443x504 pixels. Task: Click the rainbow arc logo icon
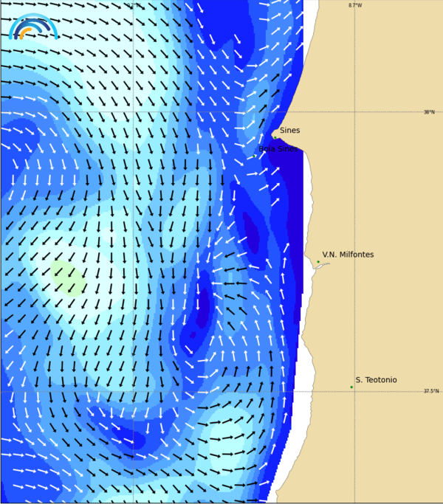tap(33, 27)
